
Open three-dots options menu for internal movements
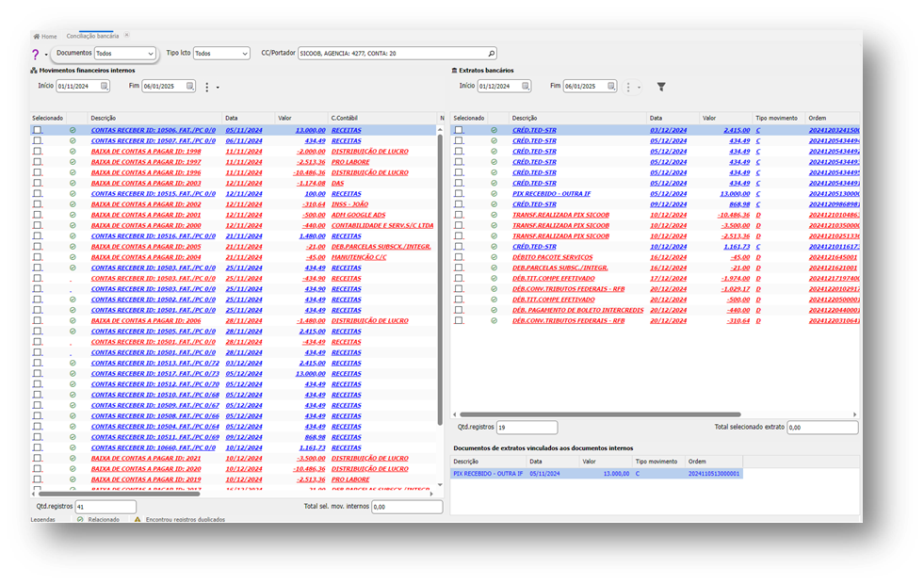(x=207, y=88)
